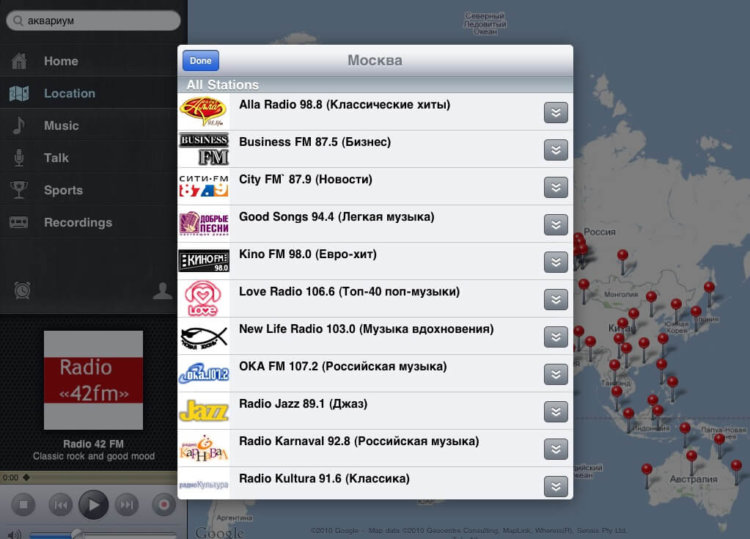Click the search field containing аквариум

pyautogui.click(x=93, y=21)
